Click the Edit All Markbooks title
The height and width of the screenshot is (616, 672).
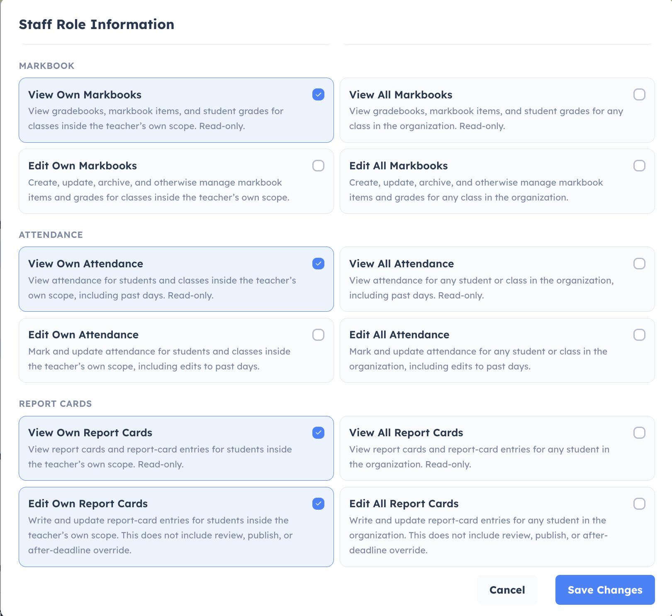pyautogui.click(x=399, y=166)
